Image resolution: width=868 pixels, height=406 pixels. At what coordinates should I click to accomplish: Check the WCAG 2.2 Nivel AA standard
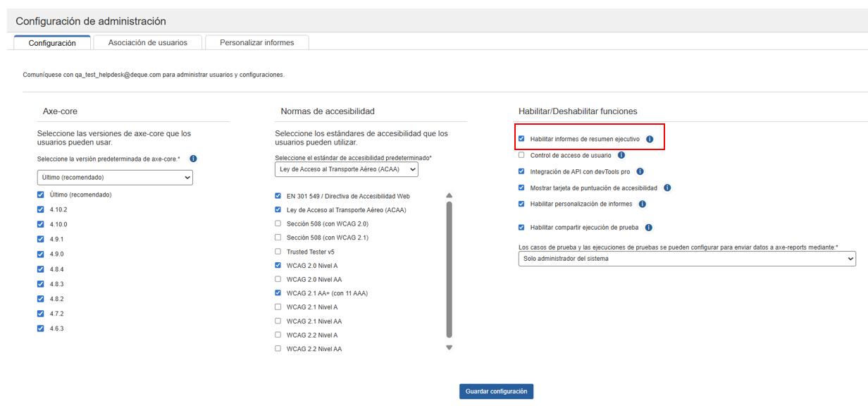tap(278, 349)
